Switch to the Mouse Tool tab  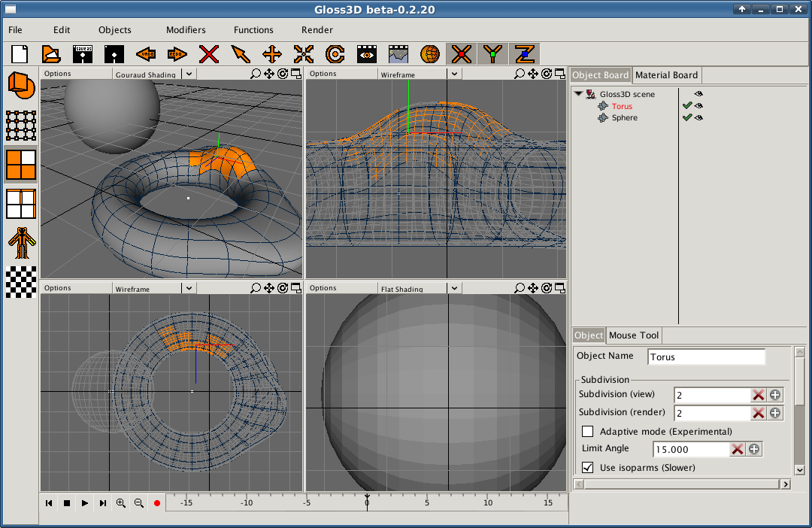click(634, 335)
